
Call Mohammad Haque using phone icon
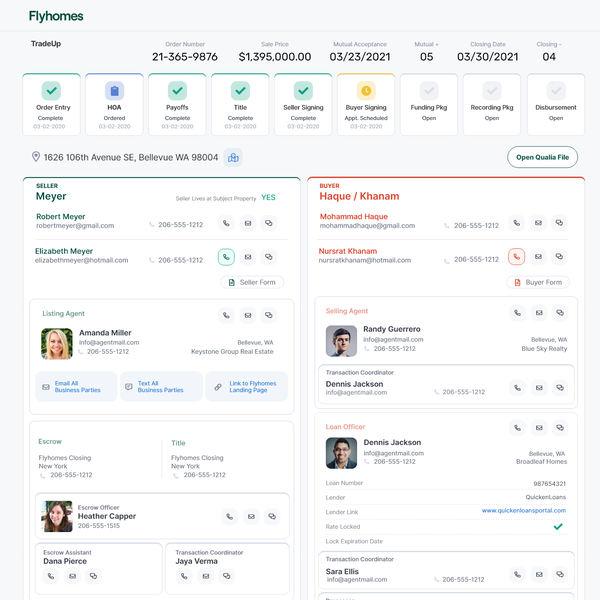pyautogui.click(x=517, y=223)
